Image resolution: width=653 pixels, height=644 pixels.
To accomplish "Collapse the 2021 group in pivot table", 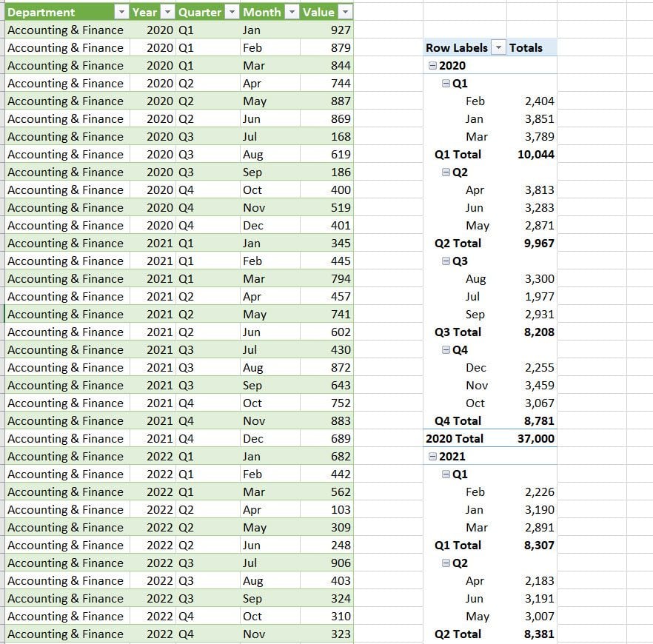I will (432, 456).
